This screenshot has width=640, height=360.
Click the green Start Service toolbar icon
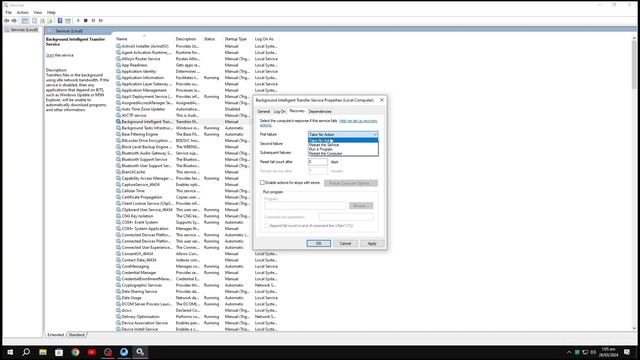78,20
